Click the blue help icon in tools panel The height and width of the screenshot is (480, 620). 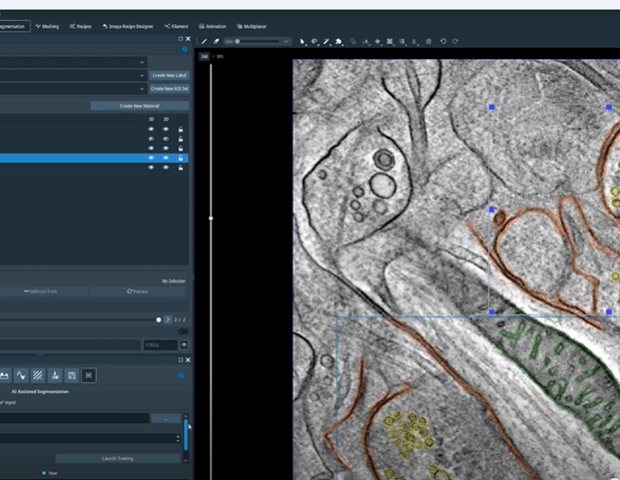tap(181, 376)
